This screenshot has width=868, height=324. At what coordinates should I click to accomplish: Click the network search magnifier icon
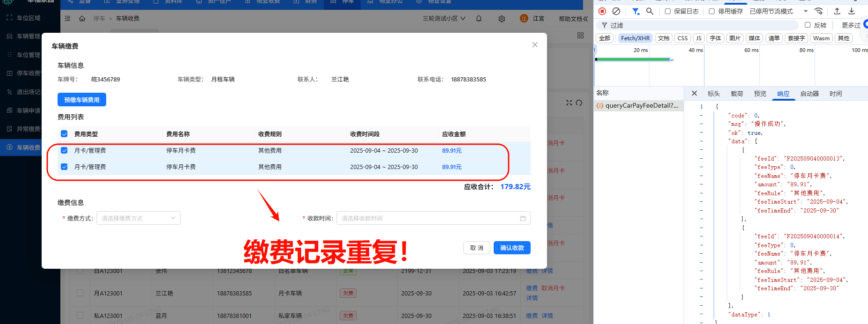(x=649, y=11)
